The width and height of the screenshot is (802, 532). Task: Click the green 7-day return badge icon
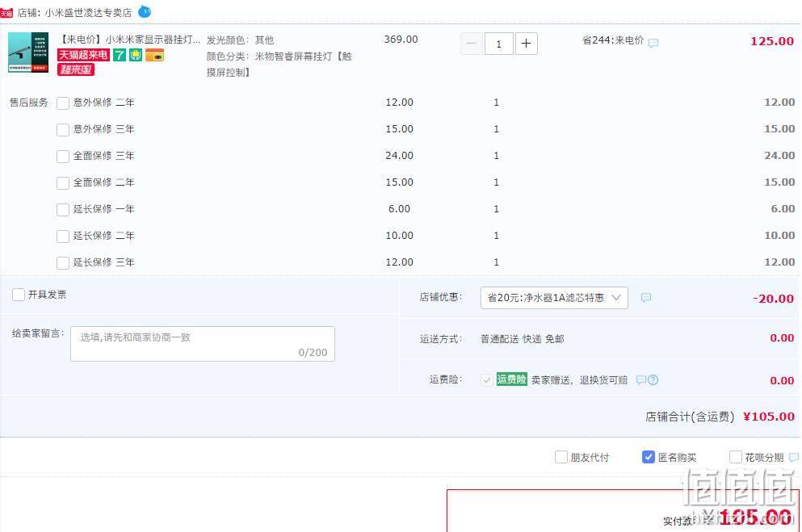pyautogui.click(x=120, y=55)
